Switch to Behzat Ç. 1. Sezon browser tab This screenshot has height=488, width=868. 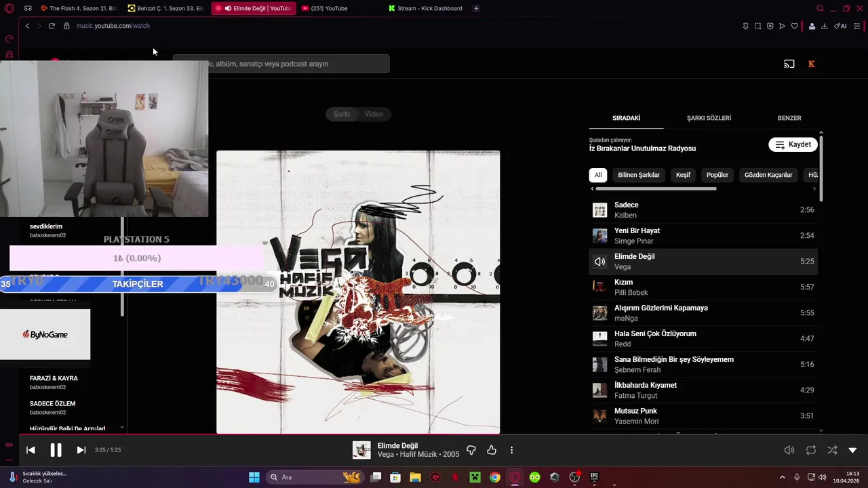pyautogui.click(x=166, y=8)
